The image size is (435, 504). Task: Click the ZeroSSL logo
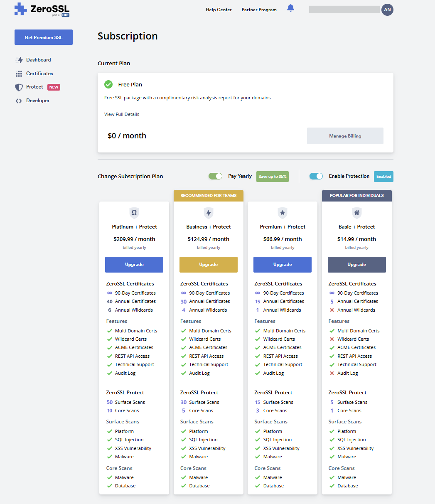point(42,10)
